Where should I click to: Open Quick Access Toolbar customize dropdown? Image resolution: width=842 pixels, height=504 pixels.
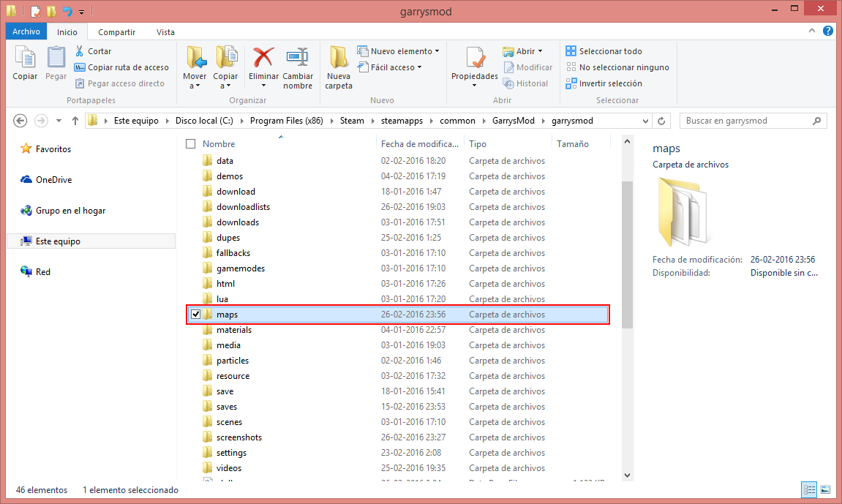pyautogui.click(x=81, y=11)
